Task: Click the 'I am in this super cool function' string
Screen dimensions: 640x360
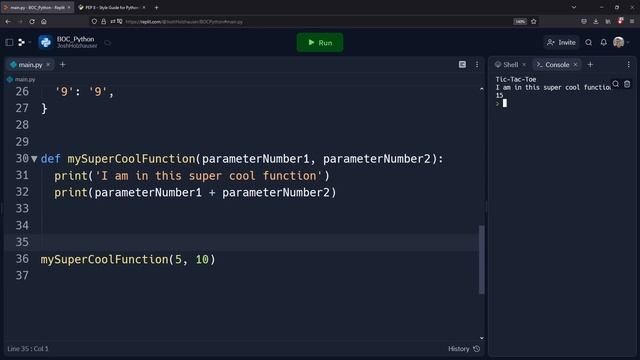Action: [208, 176]
